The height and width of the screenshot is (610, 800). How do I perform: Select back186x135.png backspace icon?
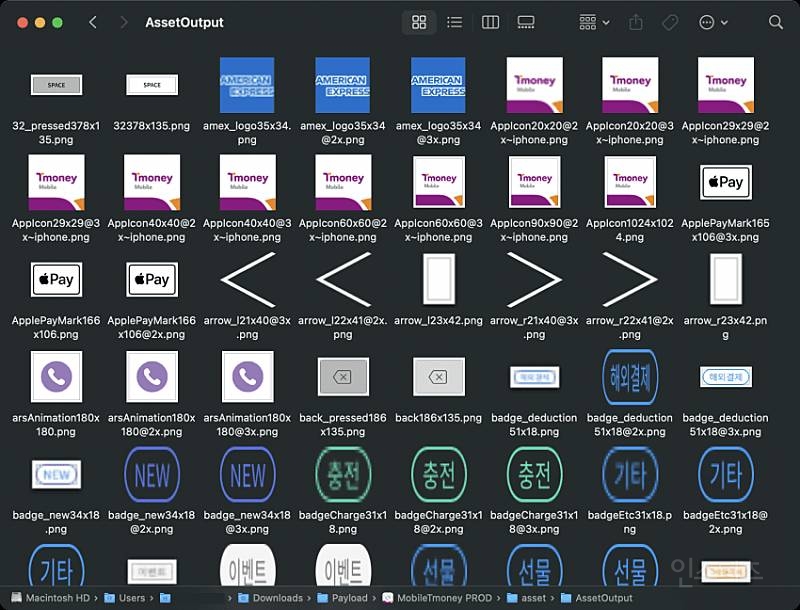(438, 377)
